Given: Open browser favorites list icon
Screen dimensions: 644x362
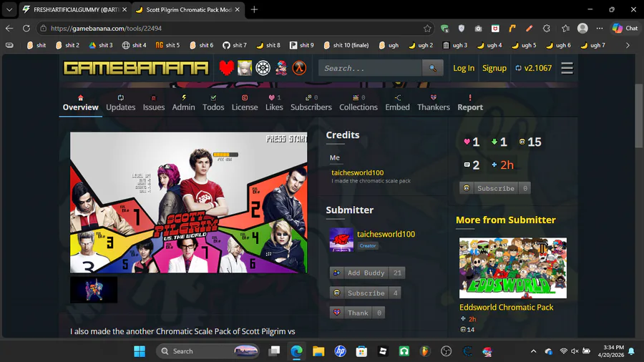Looking at the screenshot, I should pyautogui.click(x=565, y=29).
